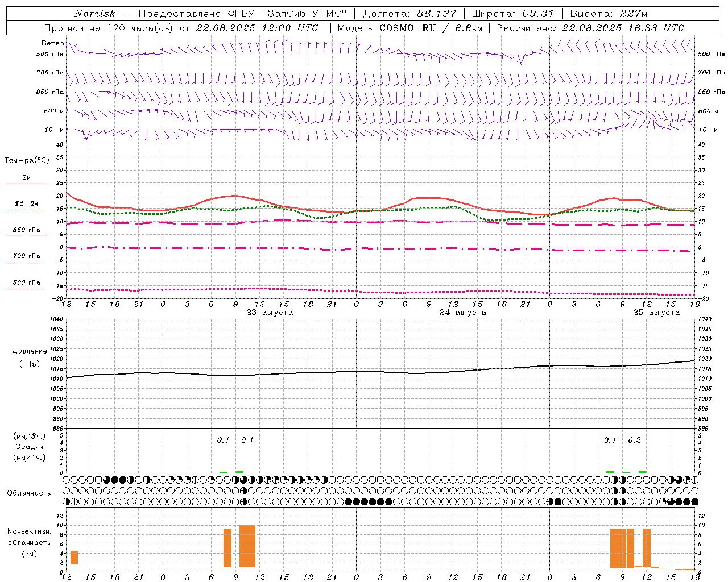Click the black pressure curve
The image size is (728, 582).
(381, 372)
